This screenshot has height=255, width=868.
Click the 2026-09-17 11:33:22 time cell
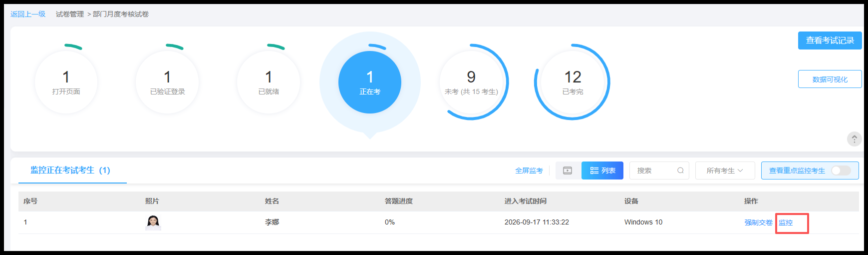point(537,222)
